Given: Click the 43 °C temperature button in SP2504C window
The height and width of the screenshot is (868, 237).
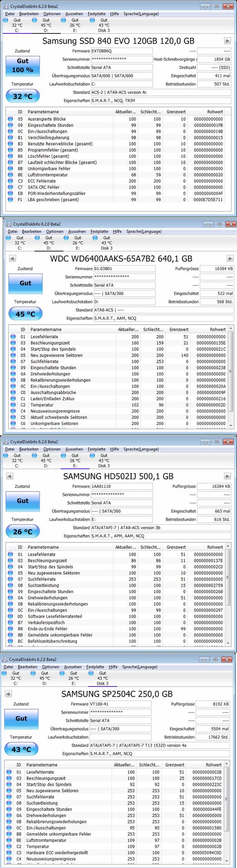Looking at the screenshot, I should click(x=21, y=749).
